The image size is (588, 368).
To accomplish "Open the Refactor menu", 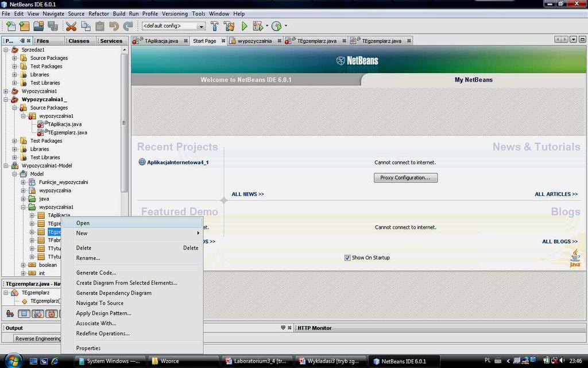I will pyautogui.click(x=99, y=14).
